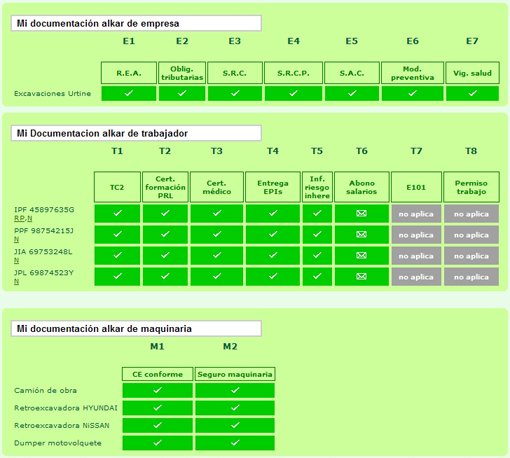Click Seguro maquinaria checkmark for Dumper motovolquete

[235, 443]
